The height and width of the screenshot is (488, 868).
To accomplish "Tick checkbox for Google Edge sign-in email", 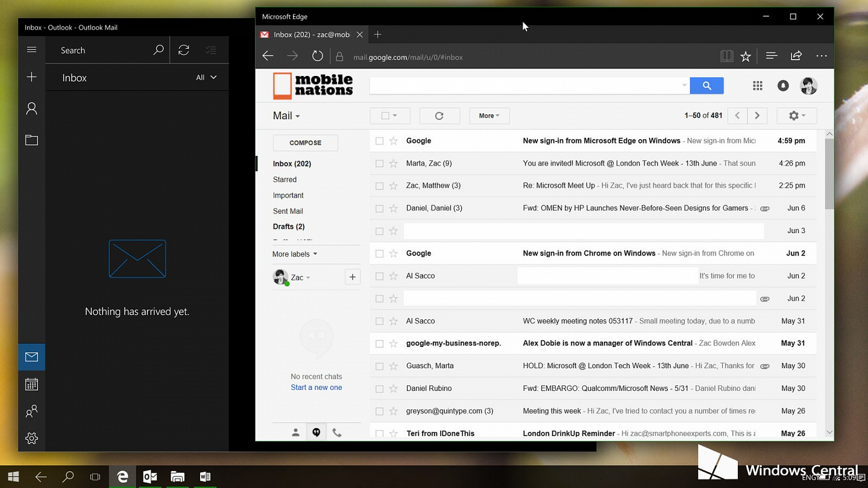I will pyautogui.click(x=379, y=141).
